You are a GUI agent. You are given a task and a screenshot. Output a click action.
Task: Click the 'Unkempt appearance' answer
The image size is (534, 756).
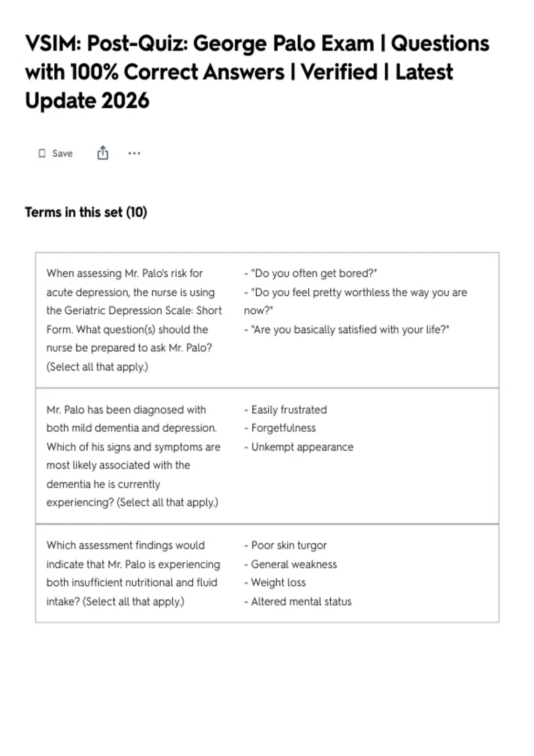(x=299, y=447)
